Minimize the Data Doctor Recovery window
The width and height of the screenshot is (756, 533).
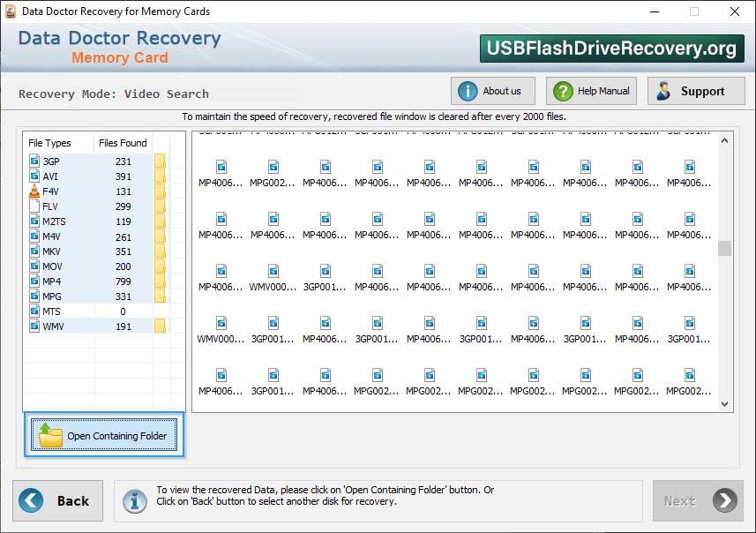(x=655, y=11)
